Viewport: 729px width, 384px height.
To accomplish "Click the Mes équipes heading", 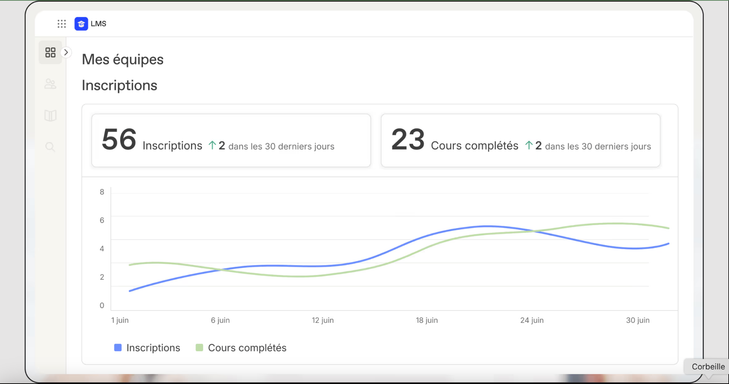I will click(123, 60).
